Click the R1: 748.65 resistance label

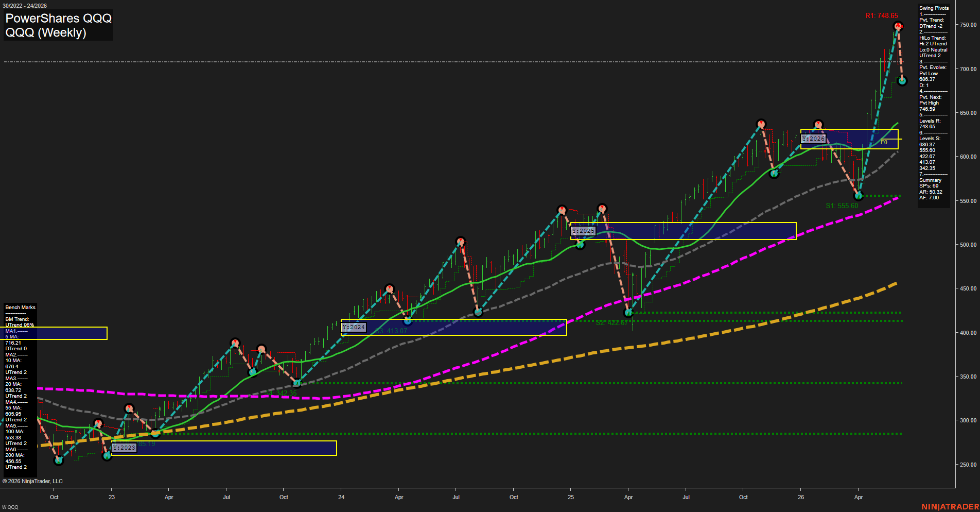881,16
